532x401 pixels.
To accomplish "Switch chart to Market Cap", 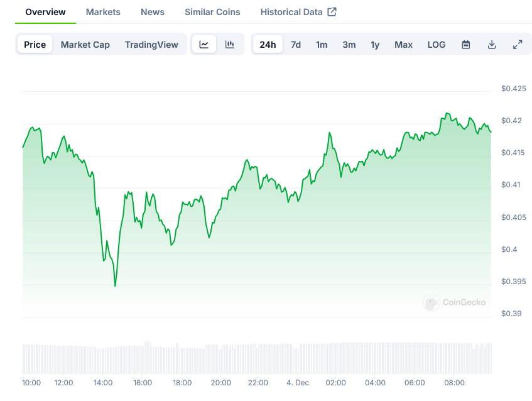I will tap(85, 45).
